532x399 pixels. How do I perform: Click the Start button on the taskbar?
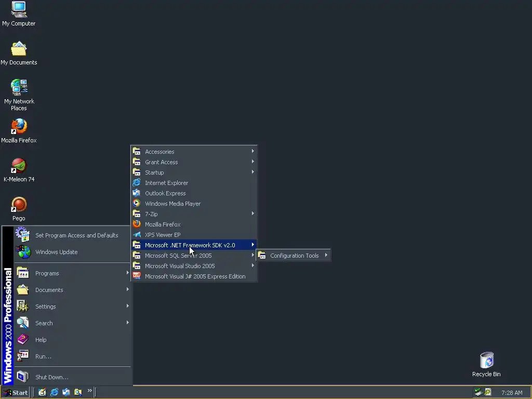[15, 393]
